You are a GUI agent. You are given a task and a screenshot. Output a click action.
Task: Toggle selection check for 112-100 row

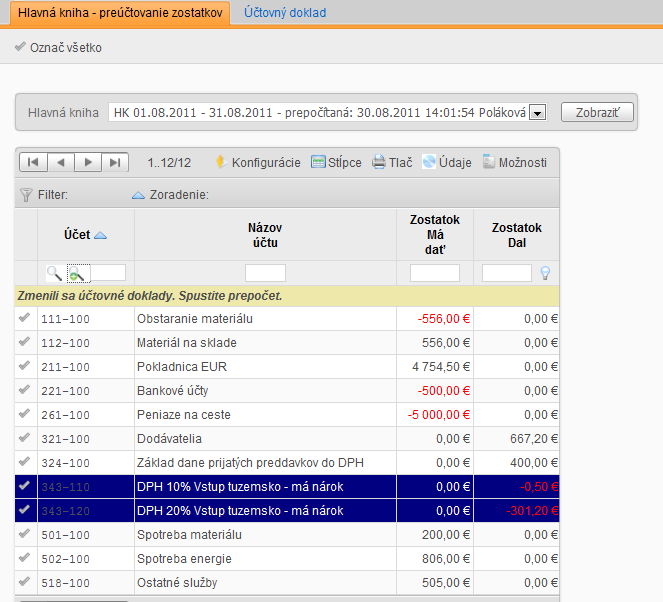point(25,342)
